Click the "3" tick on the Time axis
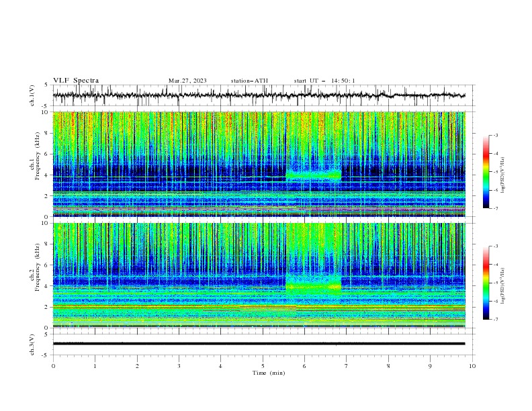Viewport: 532px width, 411px height. coord(179,366)
